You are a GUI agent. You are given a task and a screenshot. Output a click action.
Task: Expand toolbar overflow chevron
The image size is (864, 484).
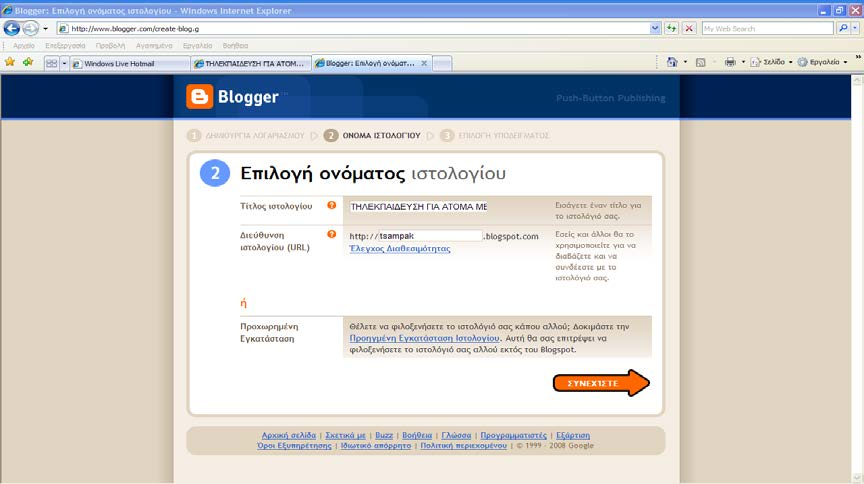coord(858,57)
